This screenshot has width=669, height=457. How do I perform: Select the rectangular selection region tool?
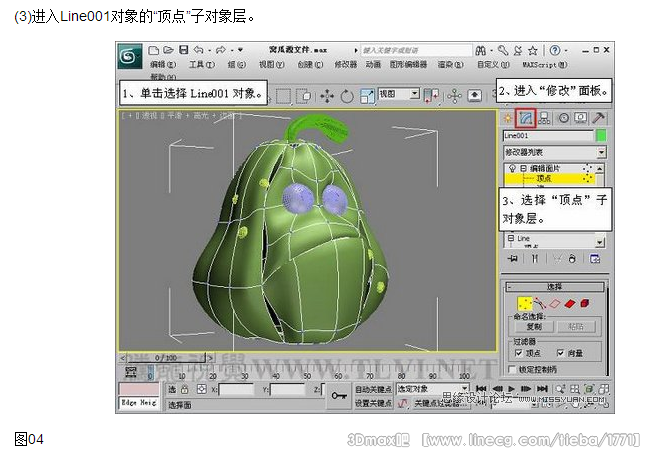[283, 96]
